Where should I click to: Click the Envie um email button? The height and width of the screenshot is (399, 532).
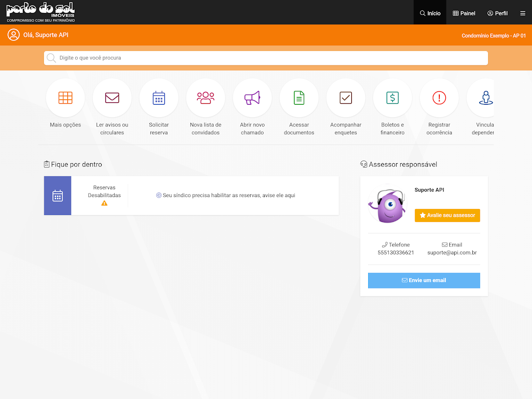click(424, 280)
